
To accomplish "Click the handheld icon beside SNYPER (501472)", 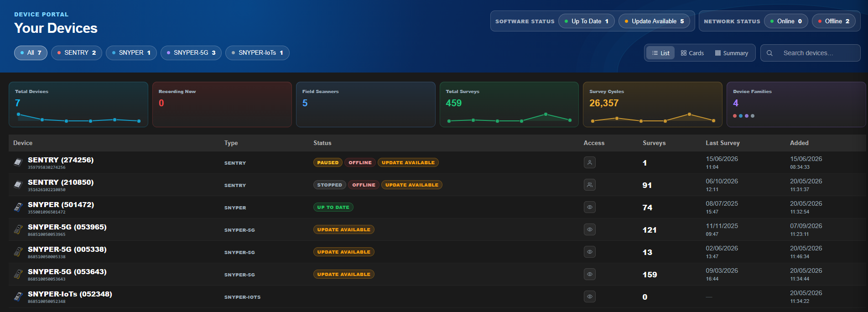I will coord(18,207).
